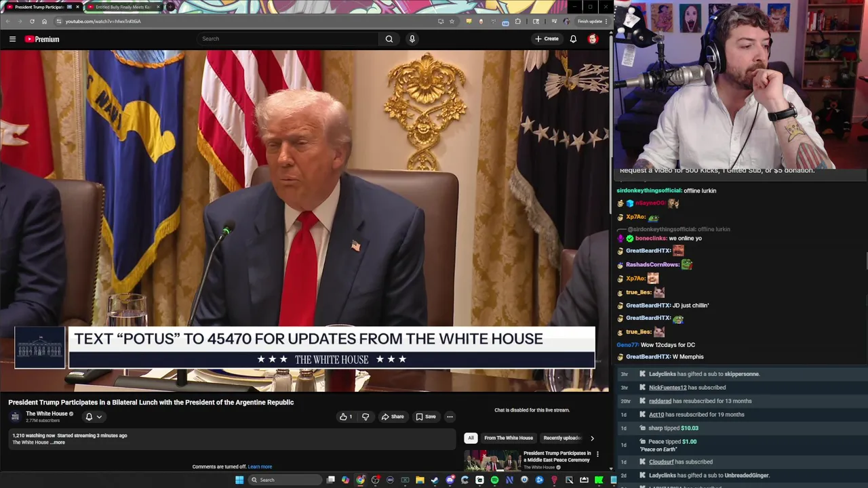868x488 pixels.
Task: Click the sharp tipped $10.03 entry
Action: (x=743, y=428)
